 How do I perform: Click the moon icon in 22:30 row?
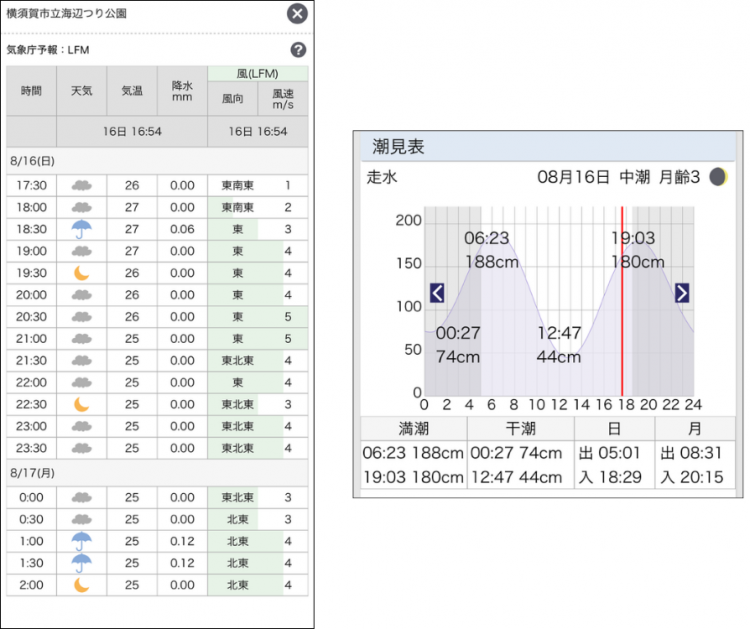pos(82,405)
